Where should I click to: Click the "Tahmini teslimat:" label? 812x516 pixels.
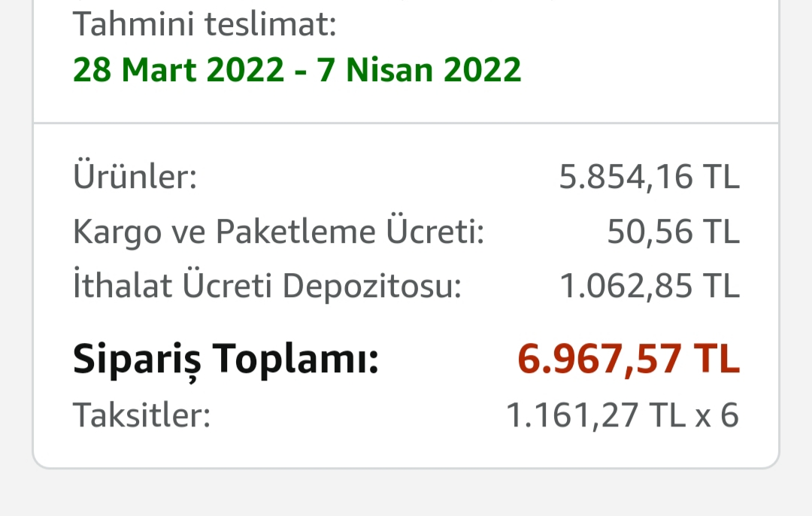coord(204,25)
